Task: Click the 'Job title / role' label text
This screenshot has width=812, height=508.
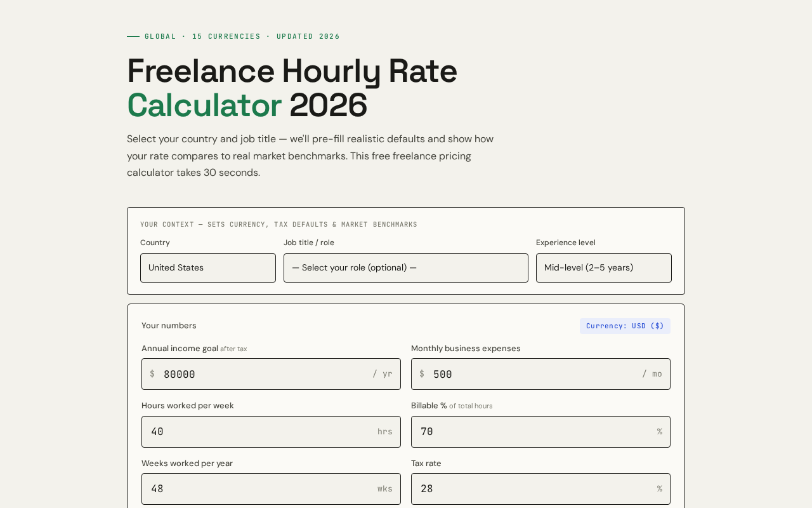Action: click(x=309, y=243)
